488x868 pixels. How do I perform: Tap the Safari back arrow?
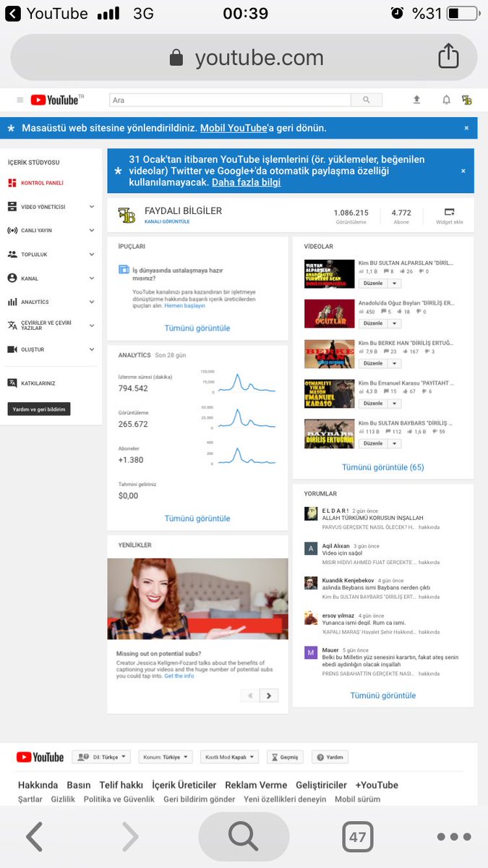[x=34, y=837]
